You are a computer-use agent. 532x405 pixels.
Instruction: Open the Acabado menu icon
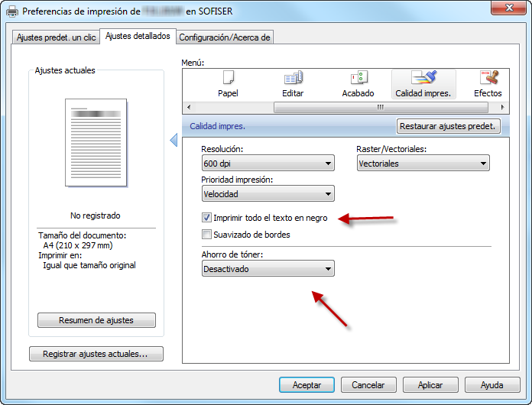point(358,78)
